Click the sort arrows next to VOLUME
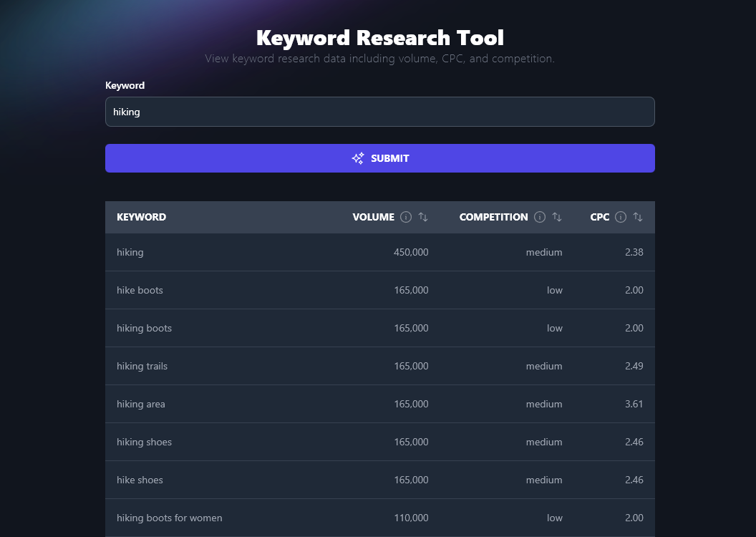756x537 pixels. (422, 217)
